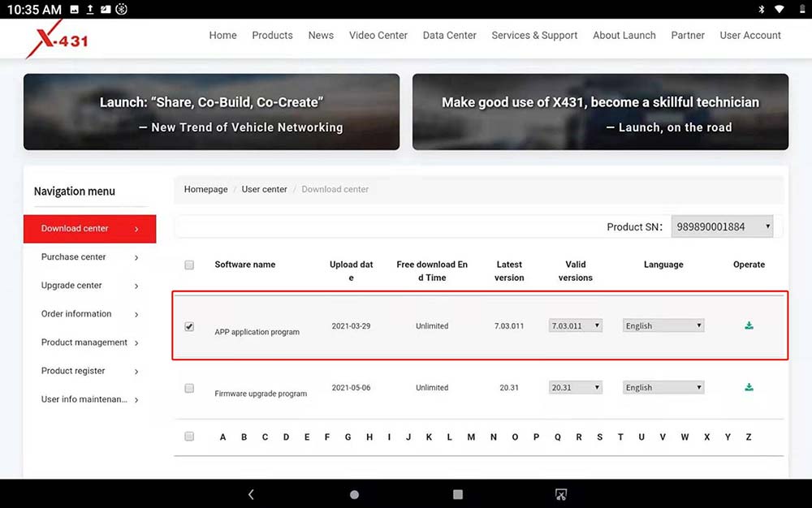Viewport: 812px width, 508px height.
Task: Click the 2021-05-06 upload date
Action: [351, 387]
